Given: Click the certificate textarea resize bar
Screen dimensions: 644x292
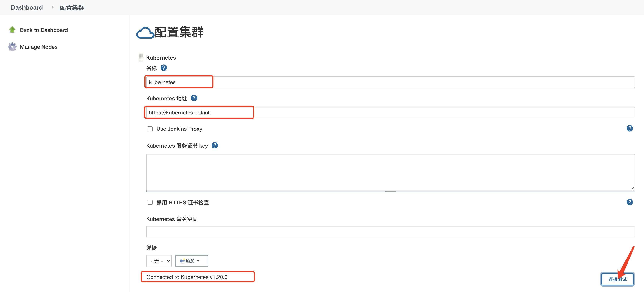Looking at the screenshot, I should click(x=390, y=191).
